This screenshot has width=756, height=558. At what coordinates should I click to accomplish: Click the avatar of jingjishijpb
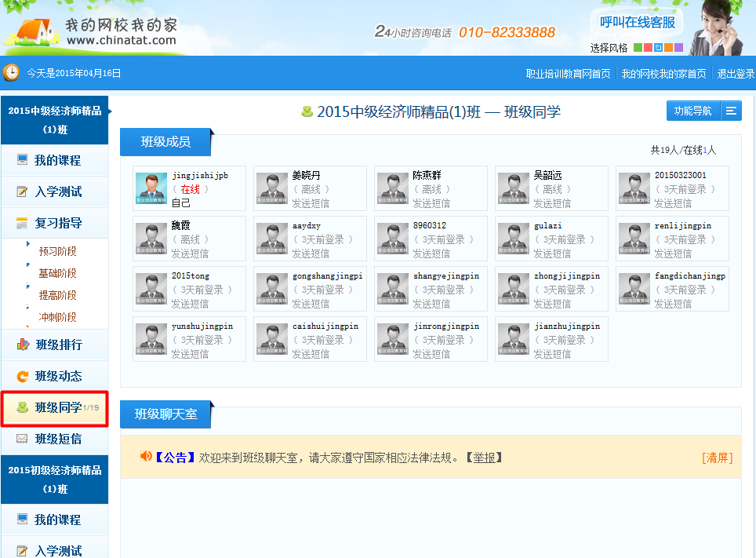(x=151, y=189)
